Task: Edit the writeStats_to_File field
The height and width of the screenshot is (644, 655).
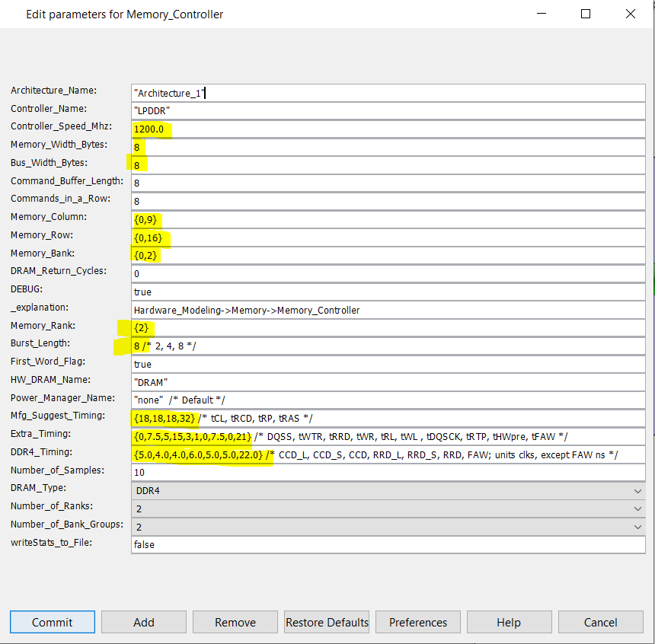Action: [388, 544]
